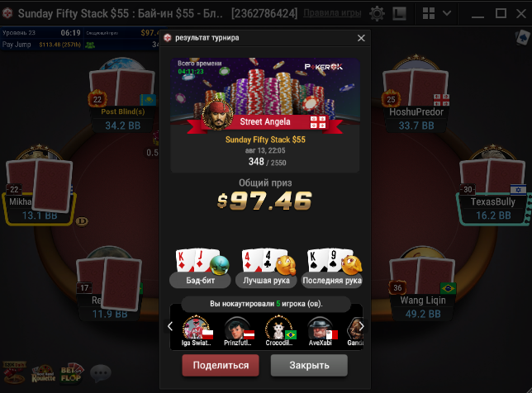Open the Roulette side game icon

coord(44,373)
